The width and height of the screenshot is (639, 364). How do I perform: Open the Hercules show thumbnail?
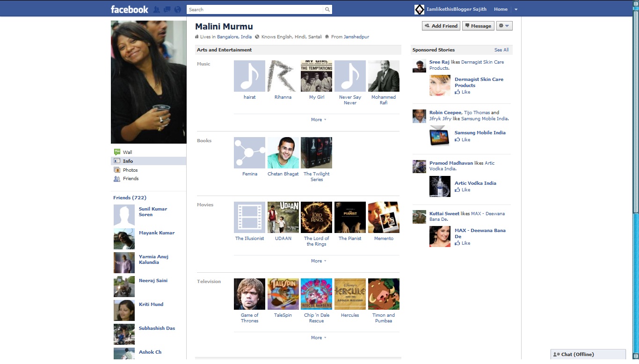point(350,294)
